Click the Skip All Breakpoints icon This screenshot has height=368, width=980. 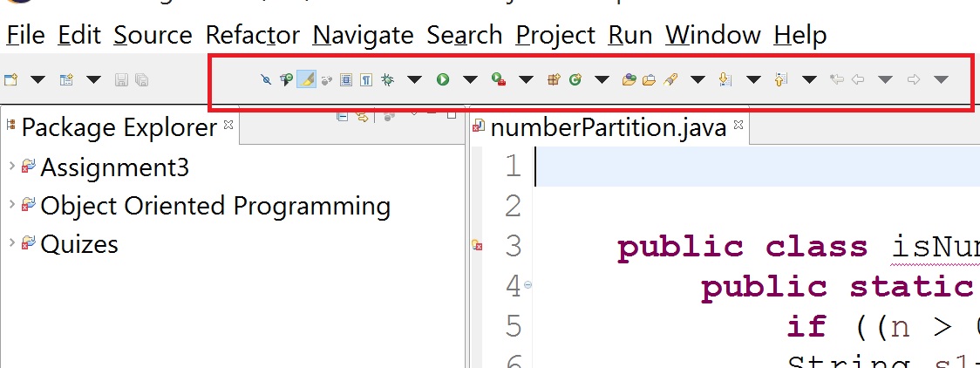point(266,80)
